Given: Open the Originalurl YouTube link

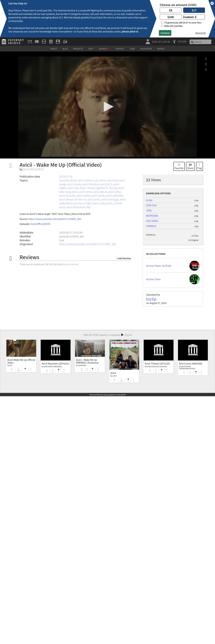Looking at the screenshot, I should click(x=88, y=244).
